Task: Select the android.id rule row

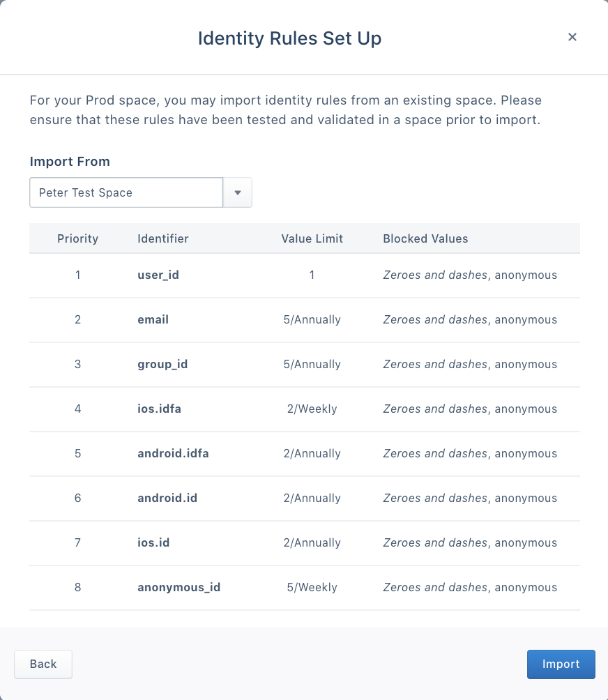Action: pyautogui.click(x=304, y=498)
